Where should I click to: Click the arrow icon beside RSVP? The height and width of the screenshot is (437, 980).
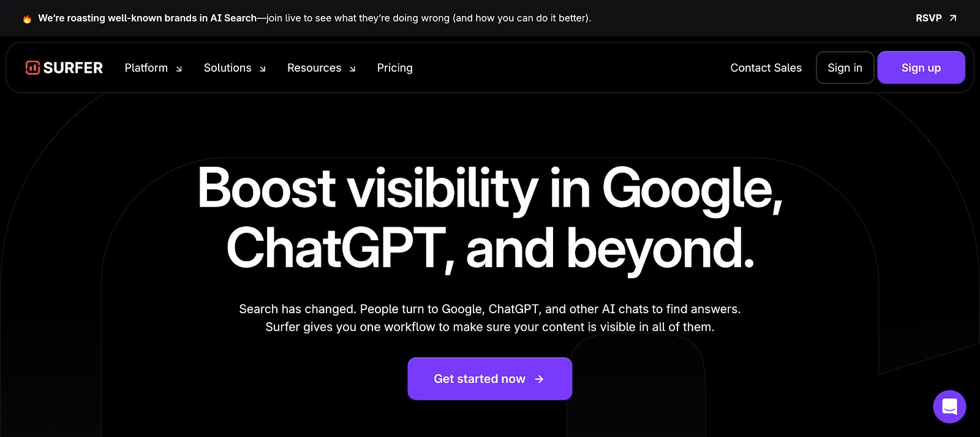(953, 18)
